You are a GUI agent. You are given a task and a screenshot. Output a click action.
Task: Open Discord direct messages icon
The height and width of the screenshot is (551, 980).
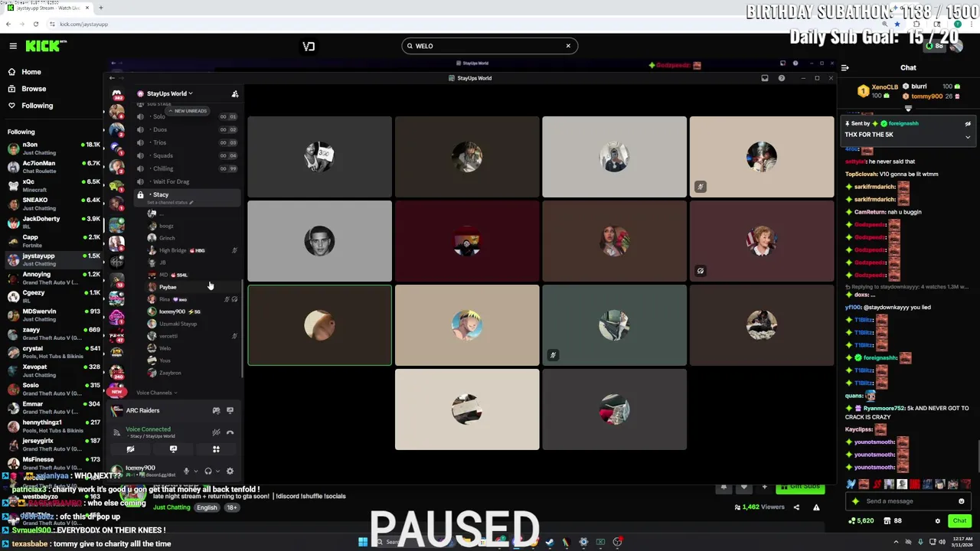[116, 95]
